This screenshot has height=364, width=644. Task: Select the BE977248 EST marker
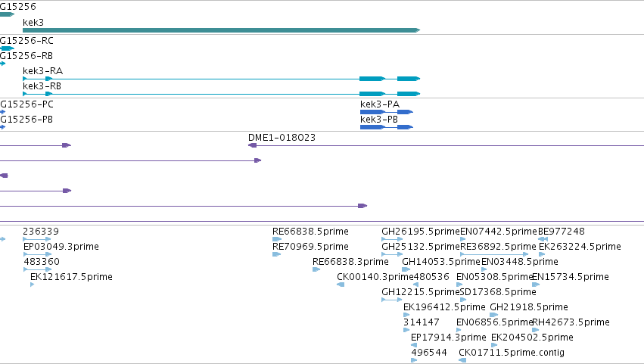(x=543, y=239)
